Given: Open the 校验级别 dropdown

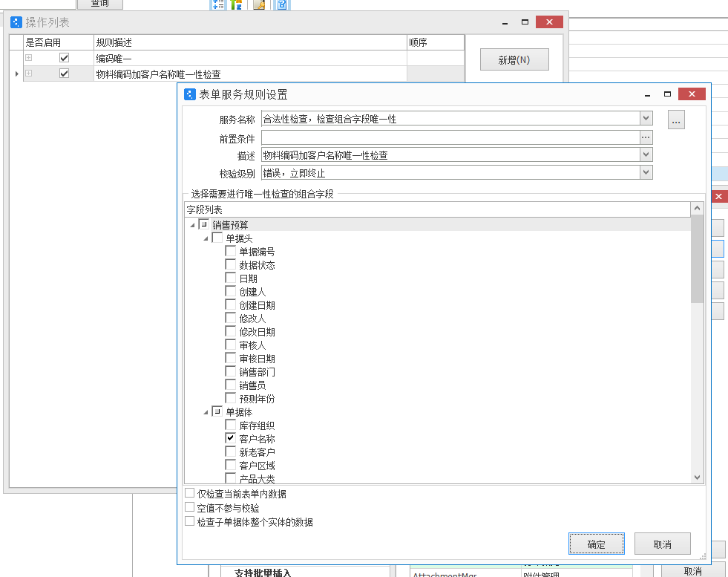Looking at the screenshot, I should (x=646, y=173).
